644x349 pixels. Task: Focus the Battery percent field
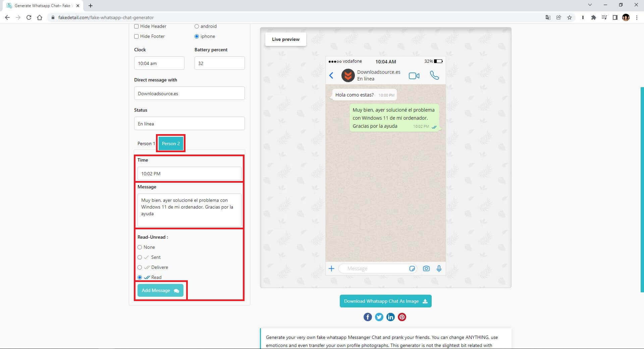(220, 63)
